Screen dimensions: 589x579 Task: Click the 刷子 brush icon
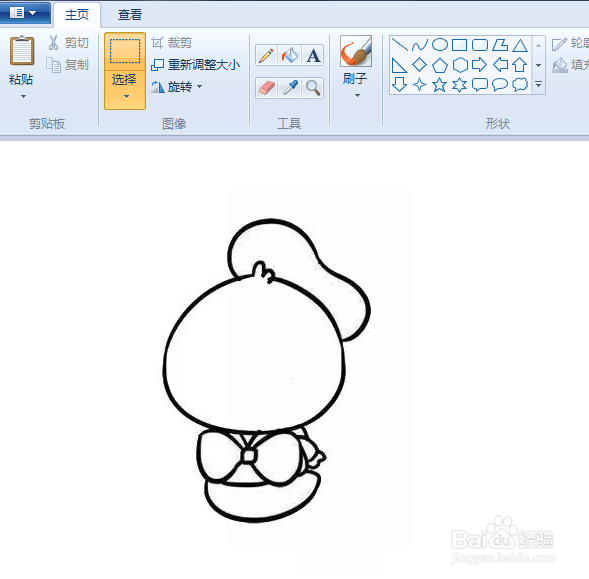coord(356,51)
